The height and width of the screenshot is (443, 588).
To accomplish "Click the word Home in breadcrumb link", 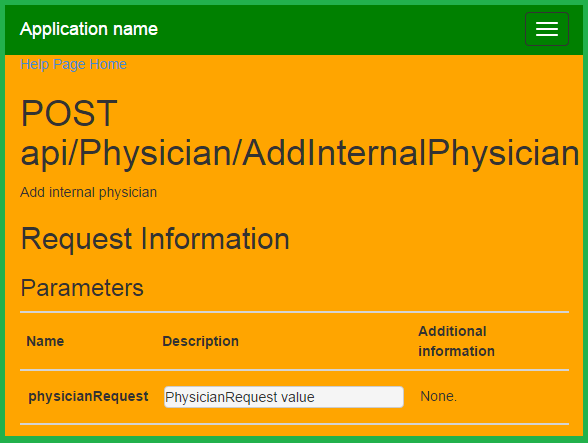I will [108, 64].
